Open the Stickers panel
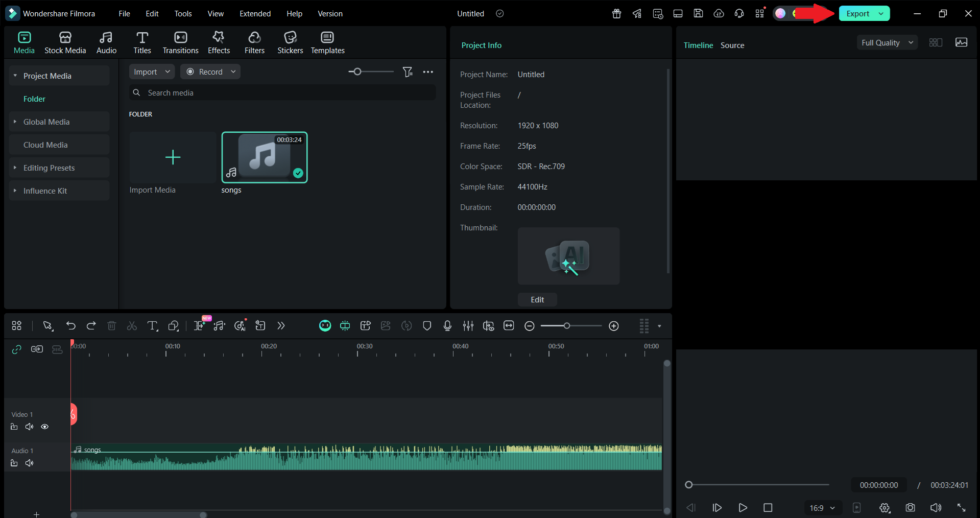Image resolution: width=980 pixels, height=518 pixels. [x=290, y=42]
